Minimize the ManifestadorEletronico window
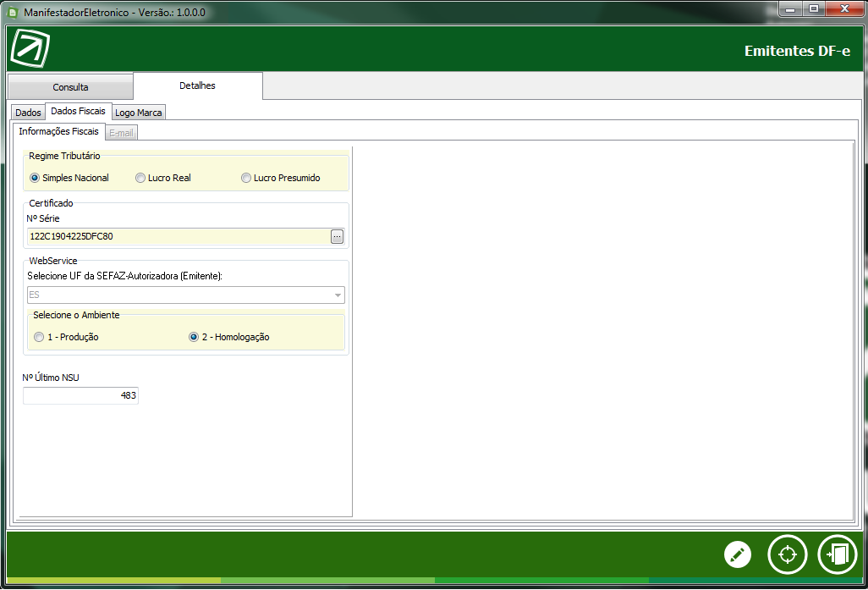Viewport: 868px width, 590px height. (x=790, y=8)
